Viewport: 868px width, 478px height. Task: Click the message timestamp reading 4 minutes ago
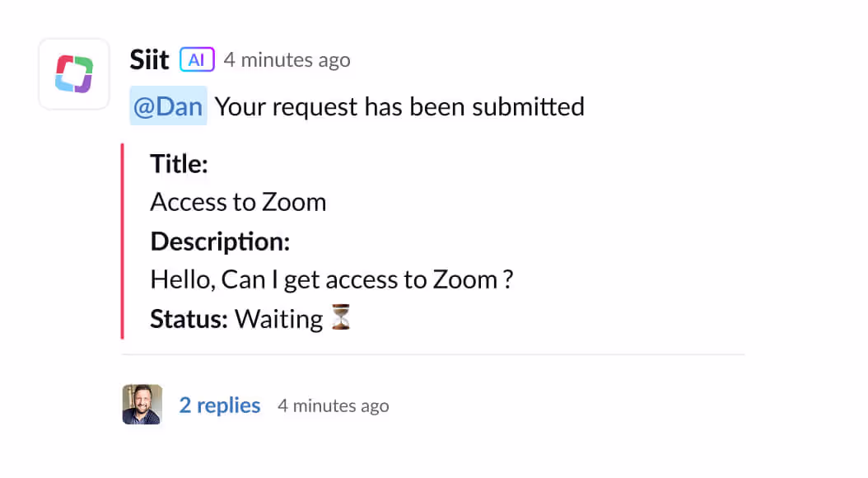287,59
